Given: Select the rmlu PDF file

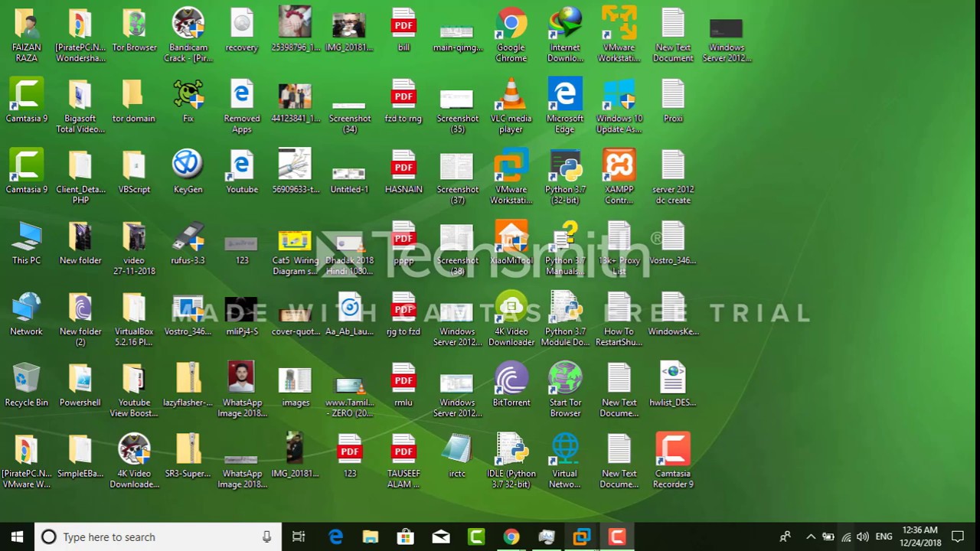Looking at the screenshot, I should (403, 386).
